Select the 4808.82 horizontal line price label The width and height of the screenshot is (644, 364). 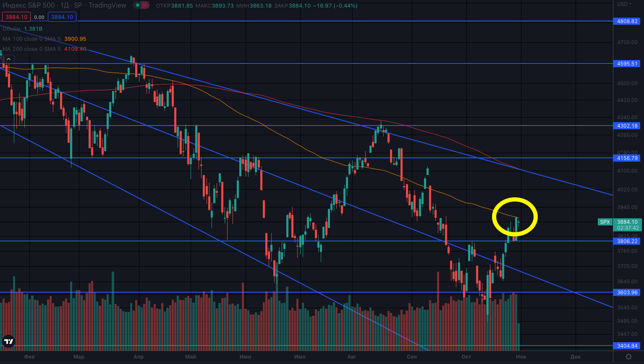627,21
